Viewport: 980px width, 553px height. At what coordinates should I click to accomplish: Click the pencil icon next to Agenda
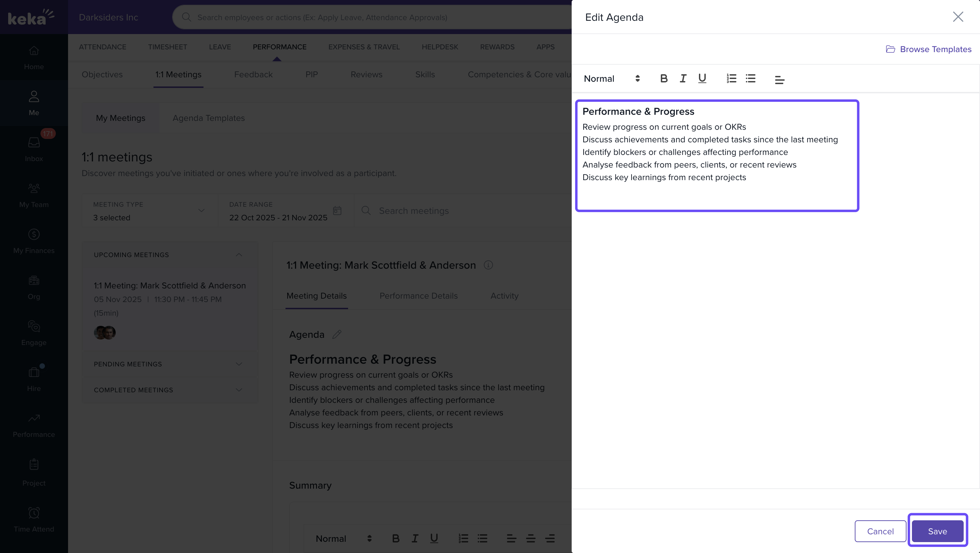coord(337,334)
